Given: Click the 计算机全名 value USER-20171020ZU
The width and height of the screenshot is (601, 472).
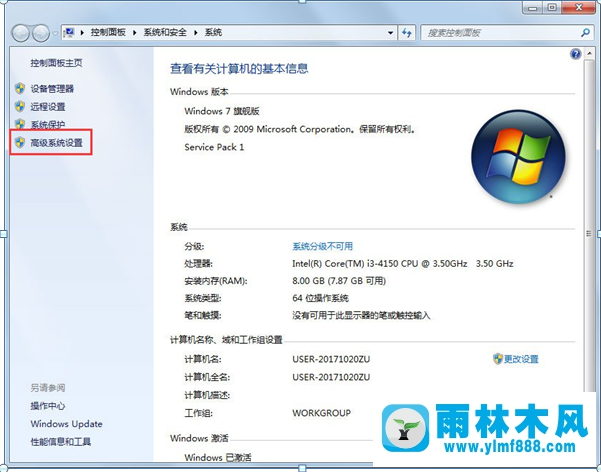Looking at the screenshot, I should [331, 377].
